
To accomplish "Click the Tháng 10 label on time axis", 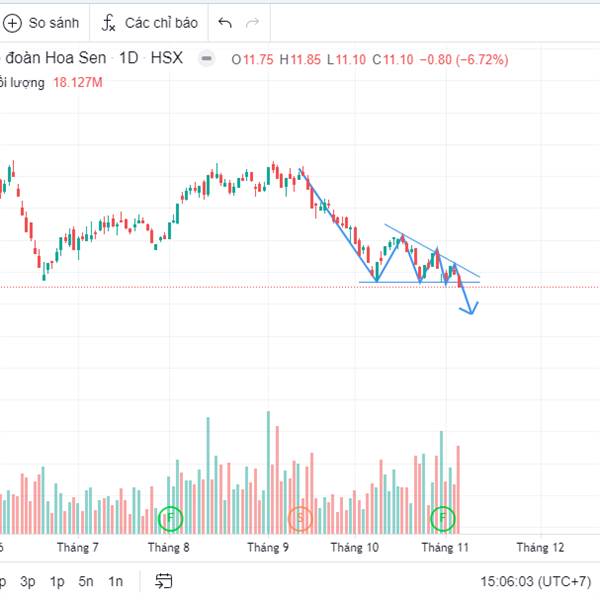I will 355,548.
